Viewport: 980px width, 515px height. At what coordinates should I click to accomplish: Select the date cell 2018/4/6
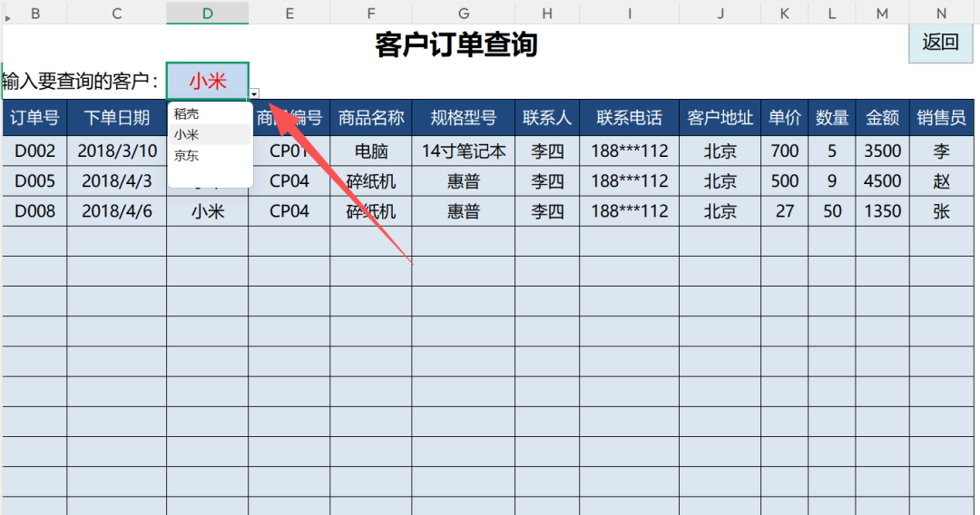pyautogui.click(x=116, y=211)
